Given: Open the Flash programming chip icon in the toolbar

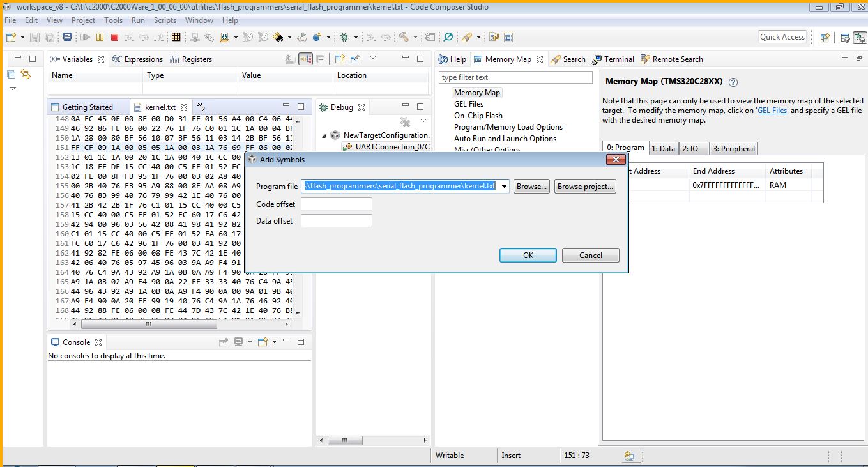Looking at the screenshot, I should pos(278,36).
